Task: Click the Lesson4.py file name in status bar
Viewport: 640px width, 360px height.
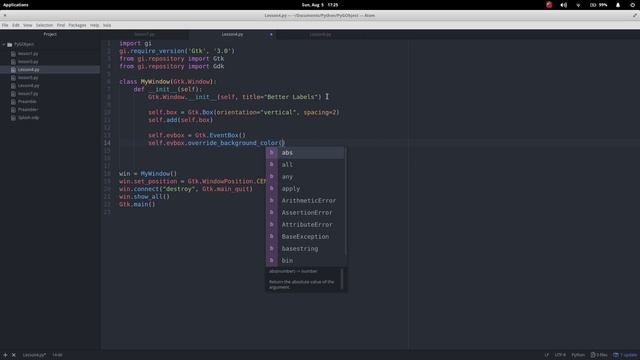Action: [x=34, y=355]
